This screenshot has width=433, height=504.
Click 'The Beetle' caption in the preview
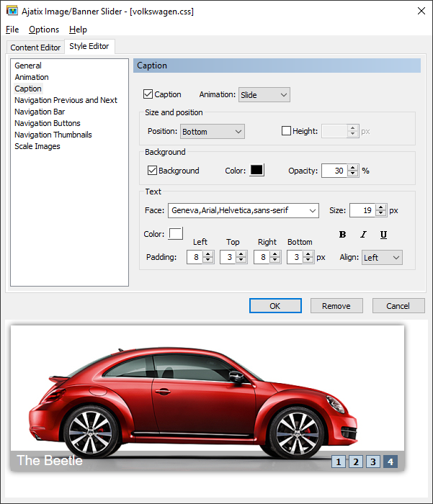click(50, 461)
